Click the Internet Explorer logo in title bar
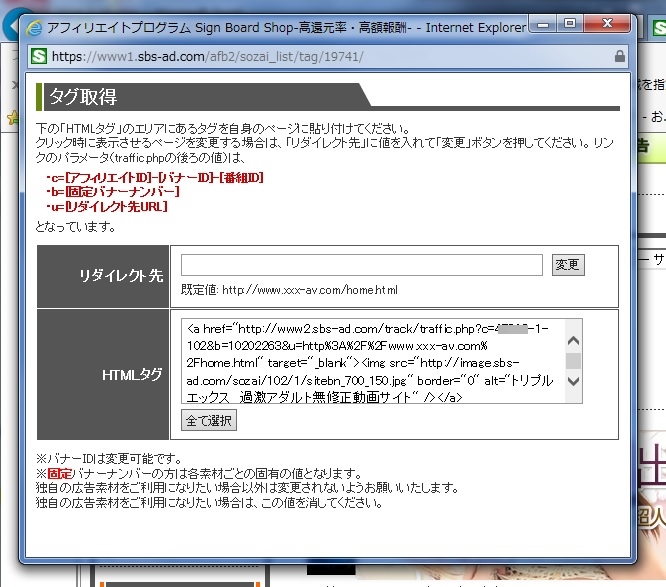Viewport: 666px width, 587px height. [x=34, y=28]
